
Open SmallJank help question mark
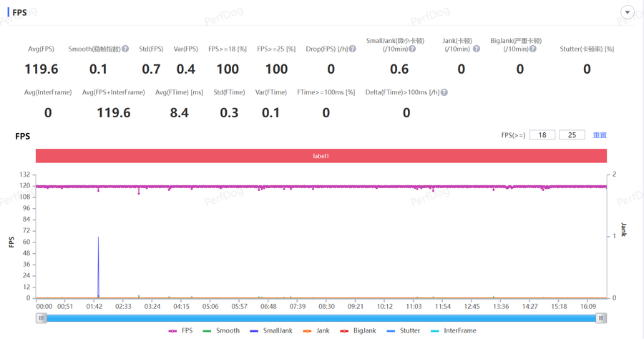click(x=412, y=49)
